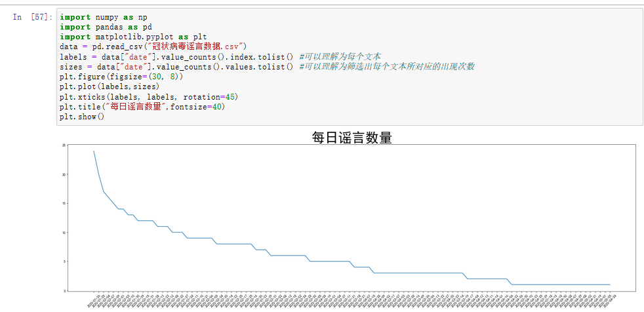Click the y-axis tick label 5

[64, 262]
